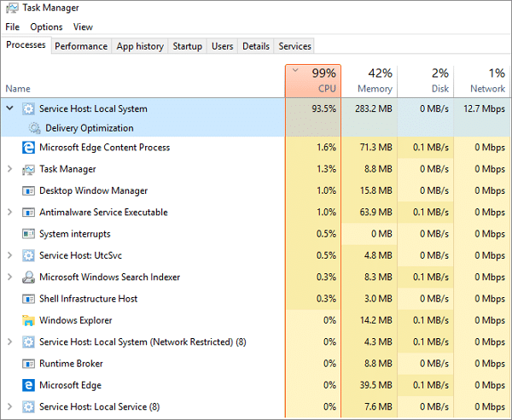
Task: Select the Shell Infrastructure Host row
Action: point(255,299)
